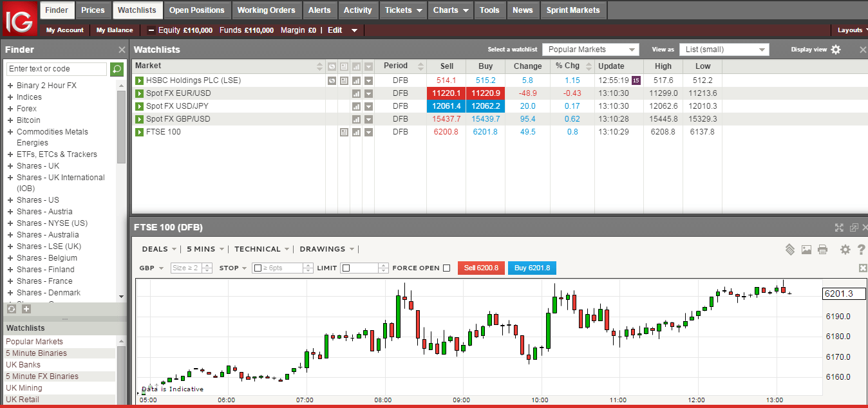Open the chart icon in the HSBC row
This screenshot has width=868, height=408.
coord(356,80)
